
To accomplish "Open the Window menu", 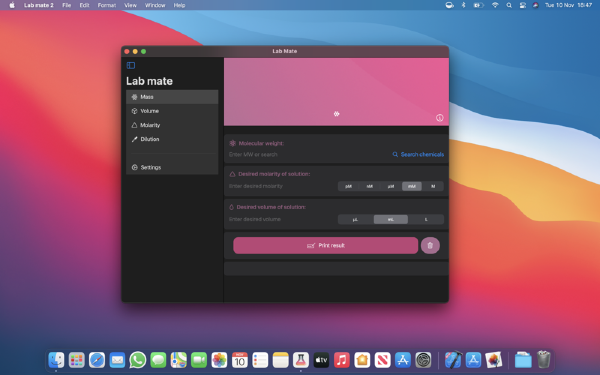I will click(155, 5).
